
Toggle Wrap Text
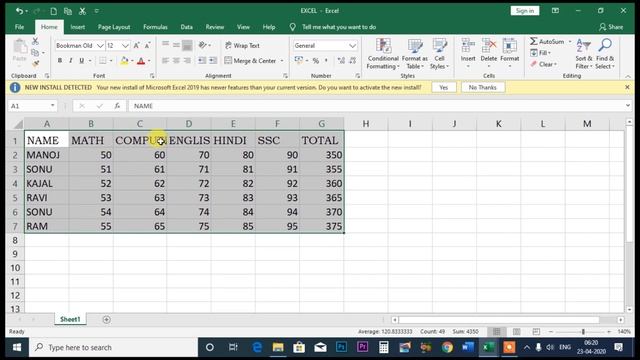click(x=242, y=45)
